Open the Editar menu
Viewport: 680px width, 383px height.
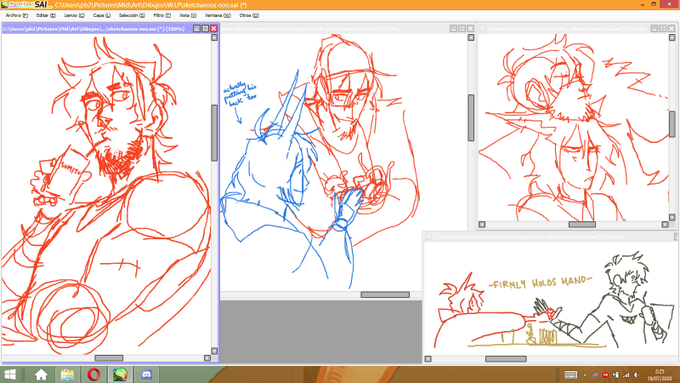(46, 15)
